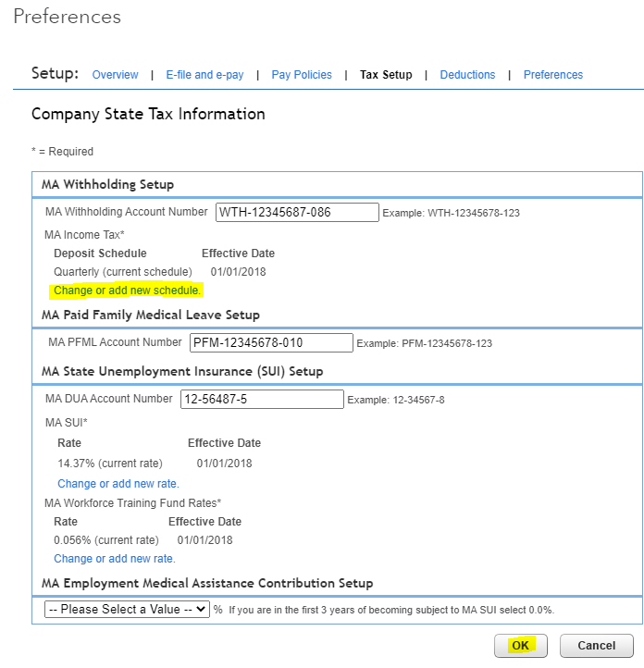
Task: Expand the 'Please Select a Value' dropdown
Action: (x=128, y=610)
